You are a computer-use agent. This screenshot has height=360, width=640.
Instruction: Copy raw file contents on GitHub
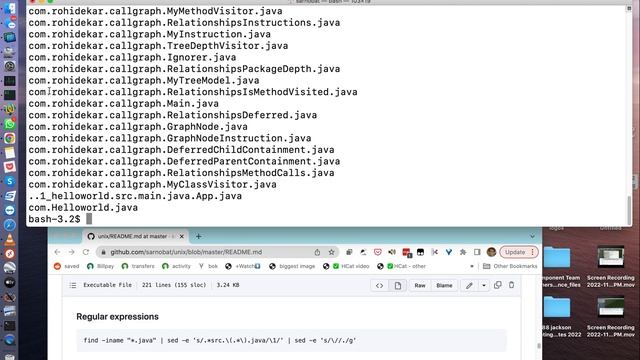(x=498, y=285)
